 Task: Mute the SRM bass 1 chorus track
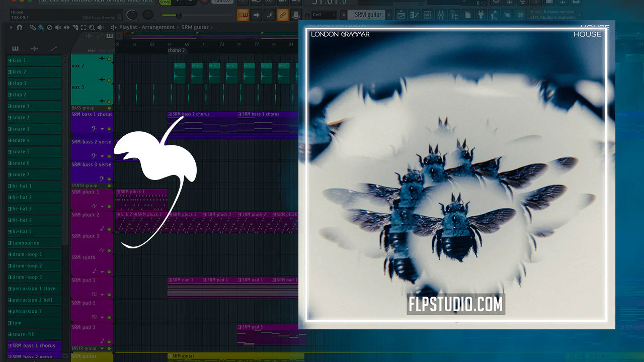click(x=109, y=129)
